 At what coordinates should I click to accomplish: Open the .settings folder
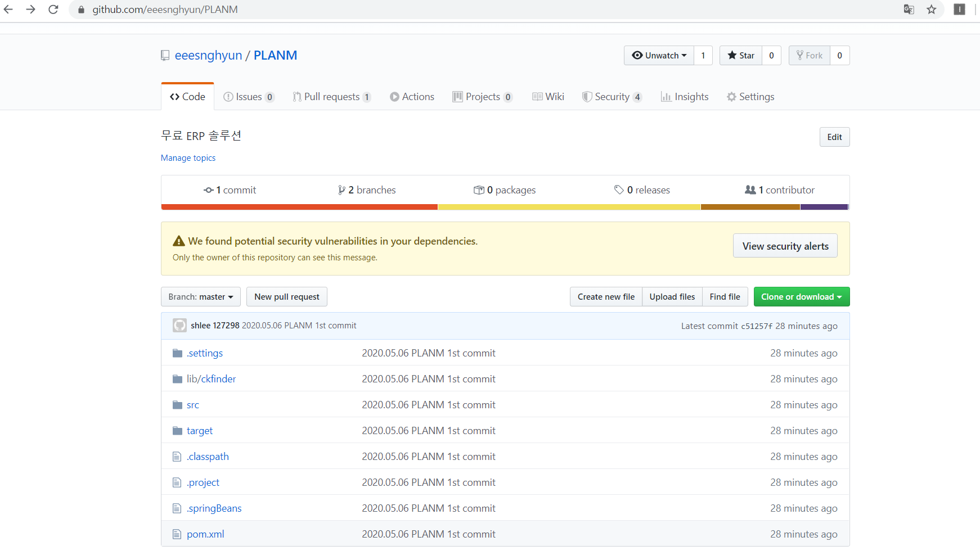point(205,353)
